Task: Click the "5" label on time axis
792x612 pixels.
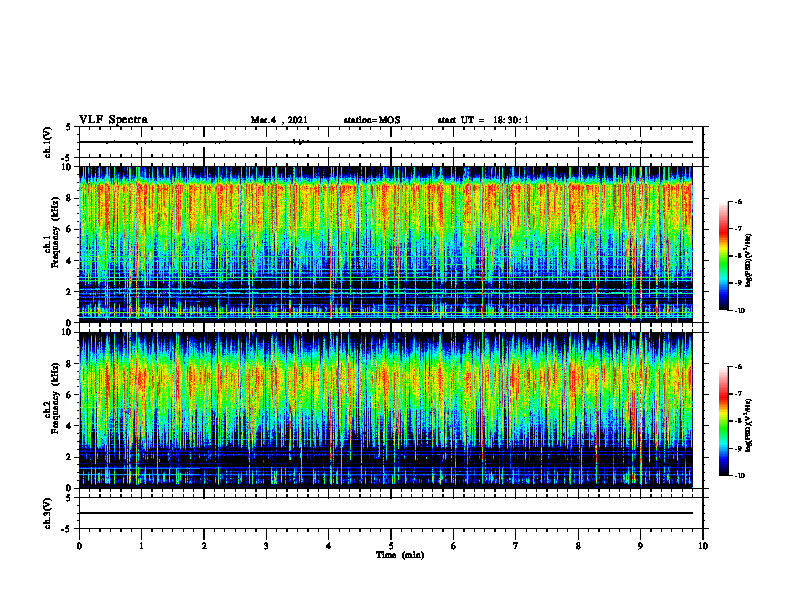Action: click(x=391, y=546)
